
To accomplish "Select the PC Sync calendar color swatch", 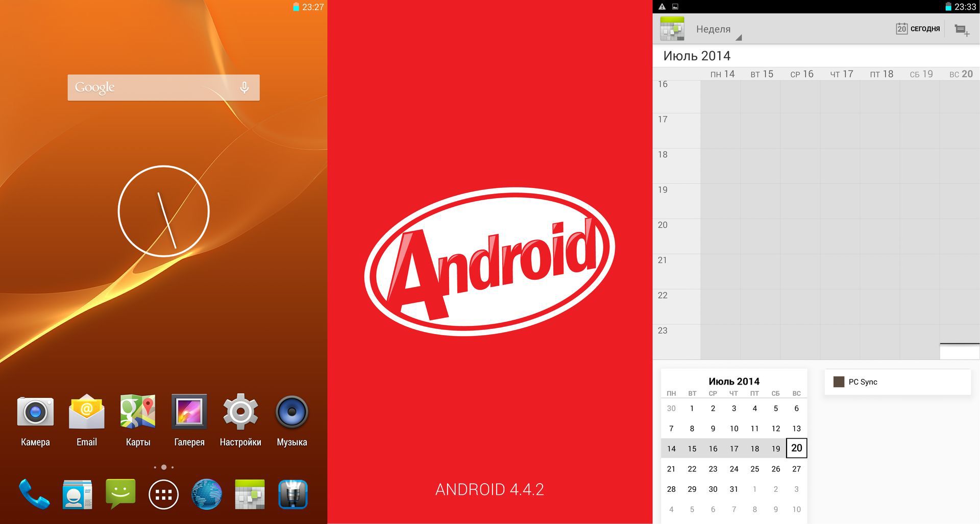I will point(839,382).
